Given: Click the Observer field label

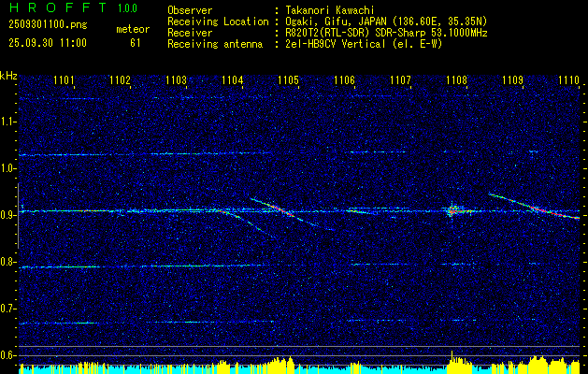Looking at the screenshot, I should point(190,10).
